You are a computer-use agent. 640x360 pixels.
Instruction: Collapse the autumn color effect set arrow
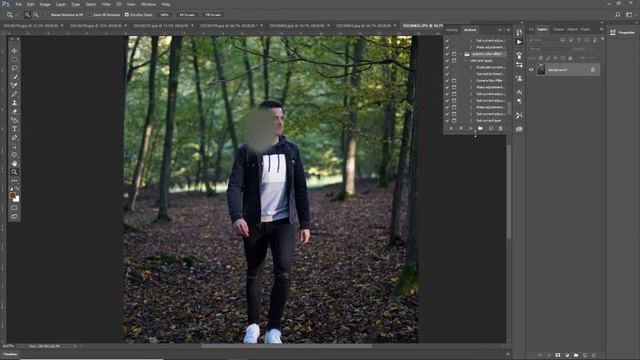[461, 54]
